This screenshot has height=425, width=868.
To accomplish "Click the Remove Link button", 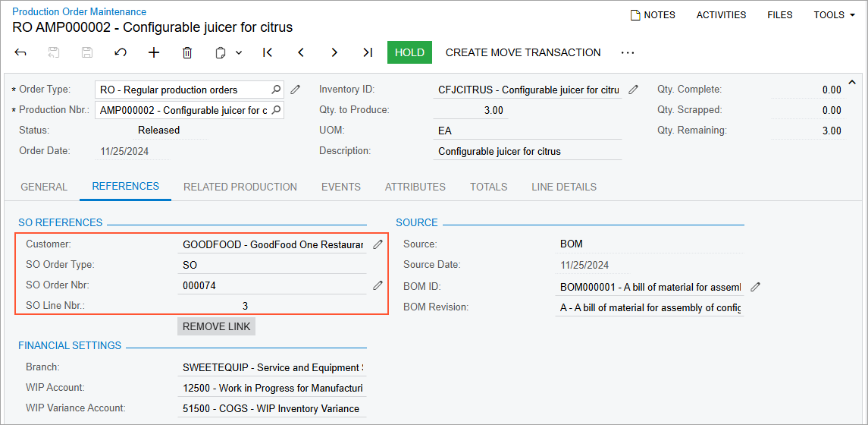I will 217,326.
